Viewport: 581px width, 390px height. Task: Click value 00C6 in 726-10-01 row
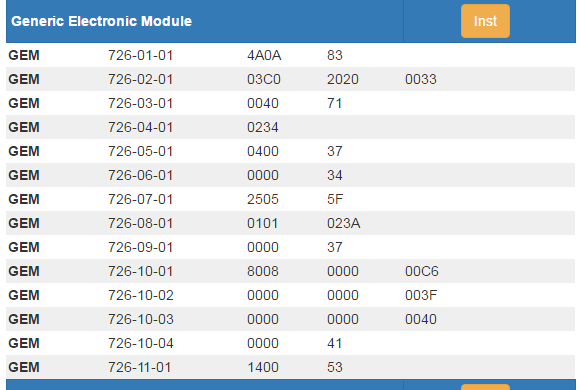point(422,271)
